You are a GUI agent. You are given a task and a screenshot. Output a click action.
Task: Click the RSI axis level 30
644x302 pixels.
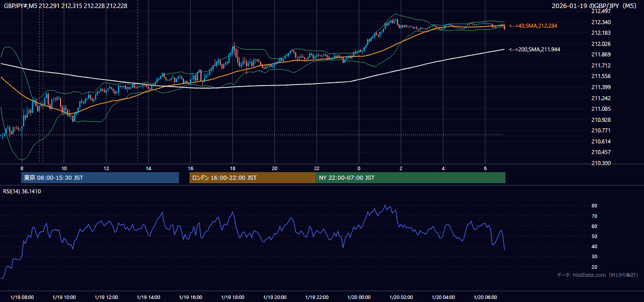point(594,257)
